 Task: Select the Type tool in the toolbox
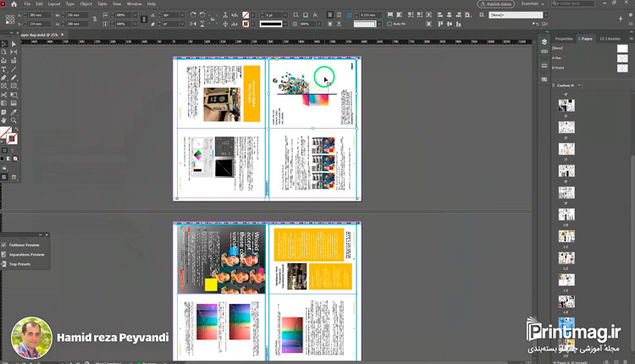tap(4, 69)
